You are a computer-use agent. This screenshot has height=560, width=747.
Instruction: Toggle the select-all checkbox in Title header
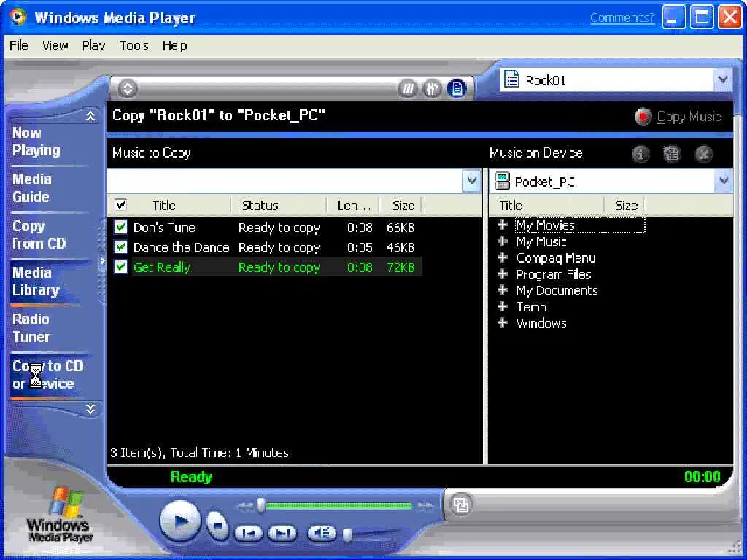pyautogui.click(x=120, y=205)
